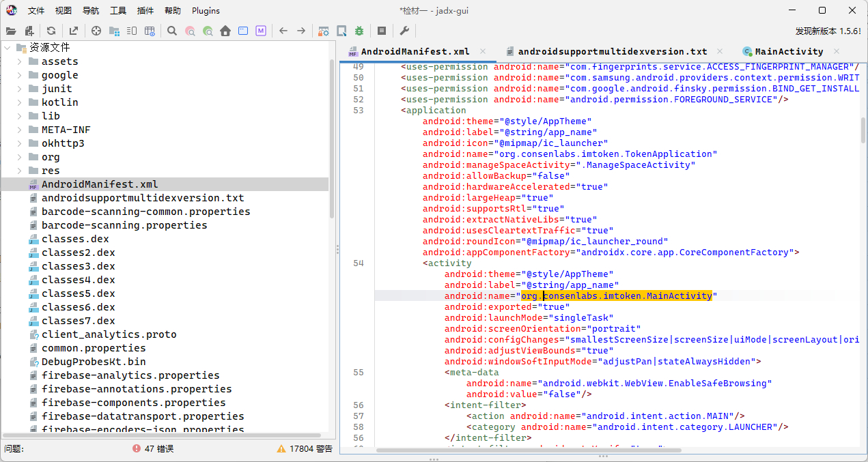Click the purple M manifest icon
Viewport: 868px width, 462px height.
click(261, 31)
